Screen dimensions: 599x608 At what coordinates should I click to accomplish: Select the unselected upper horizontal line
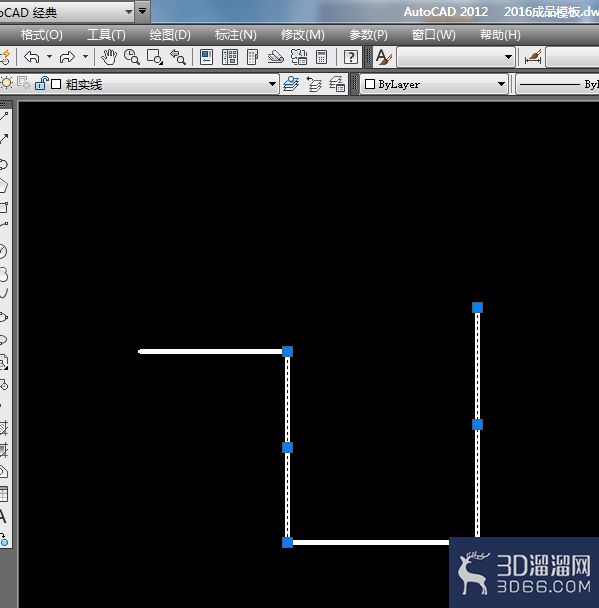(x=210, y=352)
